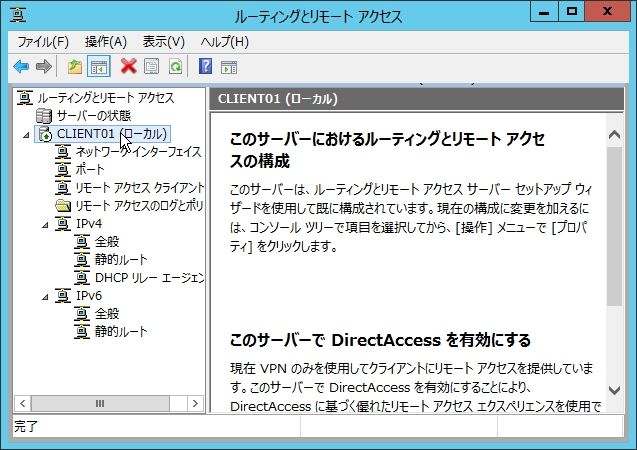Click the ポート node icon
Image resolution: width=637 pixels, height=450 pixels.
point(63,170)
